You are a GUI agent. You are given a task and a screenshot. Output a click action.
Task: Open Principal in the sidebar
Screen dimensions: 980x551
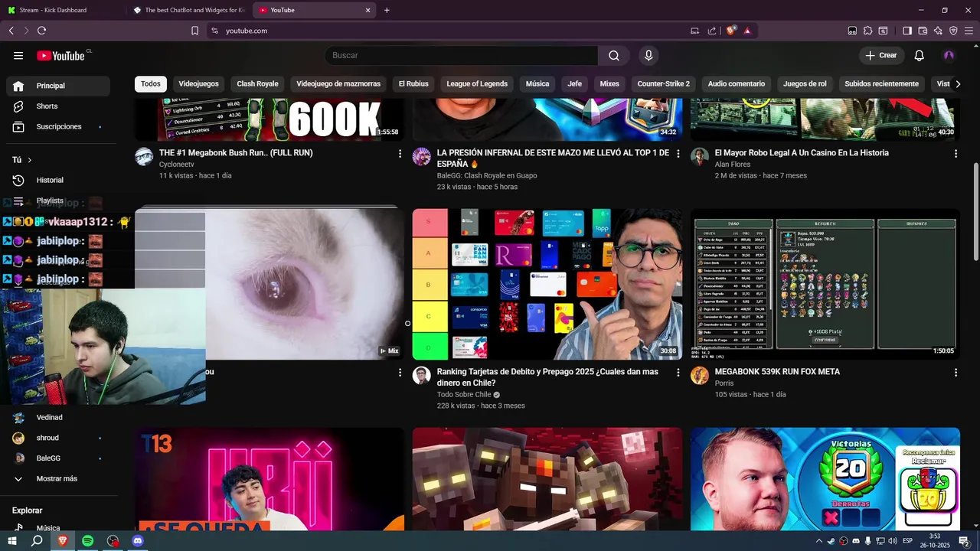(58, 86)
